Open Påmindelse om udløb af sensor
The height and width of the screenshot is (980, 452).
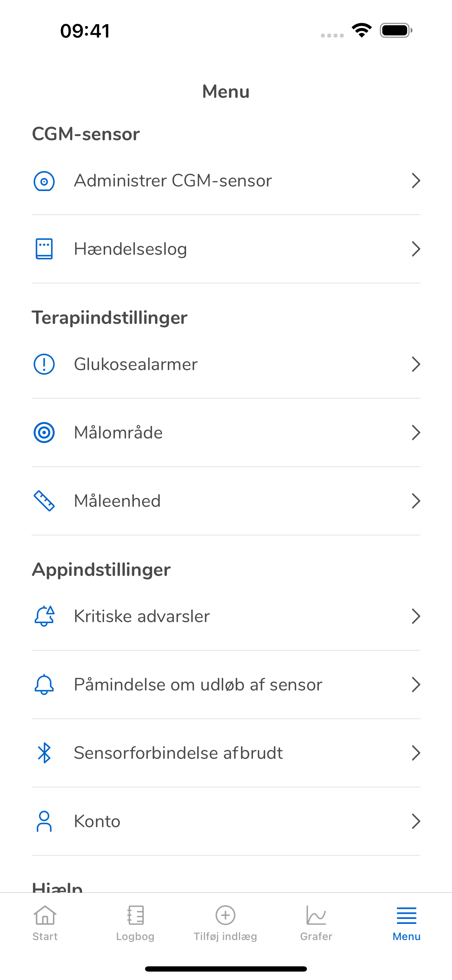click(226, 685)
